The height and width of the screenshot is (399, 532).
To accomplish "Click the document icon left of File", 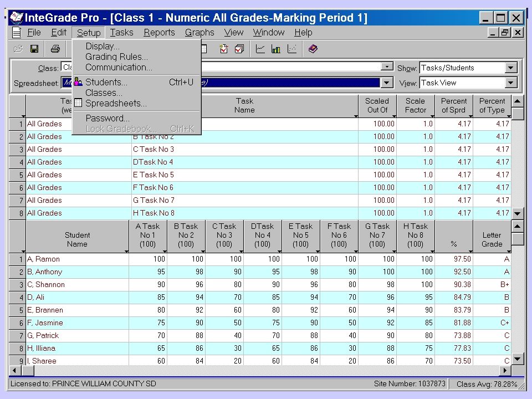I will point(17,33).
